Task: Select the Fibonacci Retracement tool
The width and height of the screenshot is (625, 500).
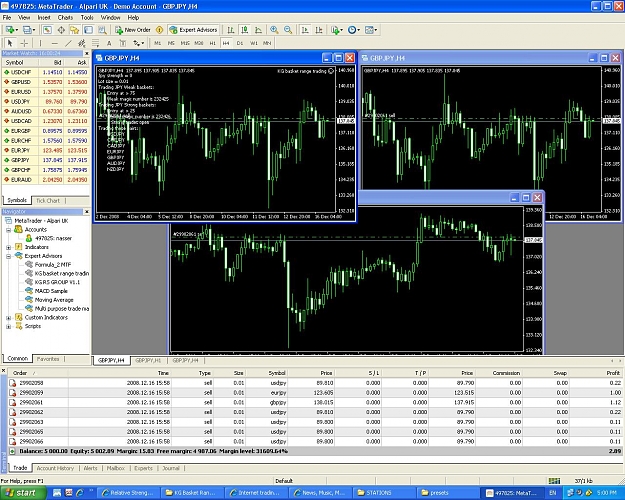Action: [x=95, y=43]
